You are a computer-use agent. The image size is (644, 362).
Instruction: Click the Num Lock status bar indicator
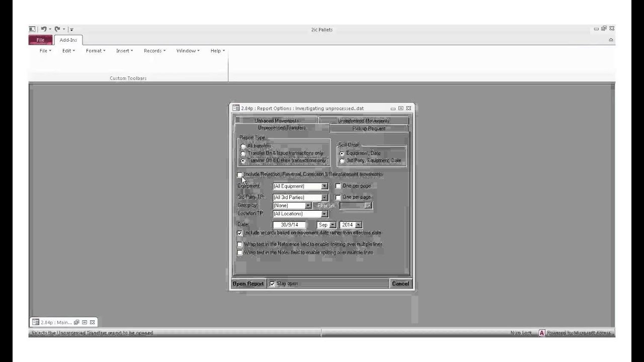click(521, 333)
